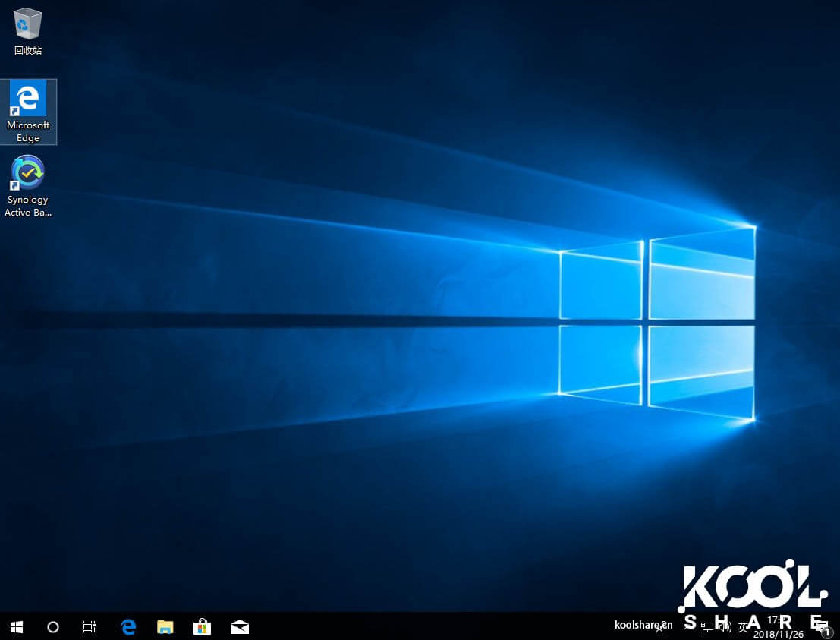
Task: Open the volume speaker tray icon
Action: [725, 627]
